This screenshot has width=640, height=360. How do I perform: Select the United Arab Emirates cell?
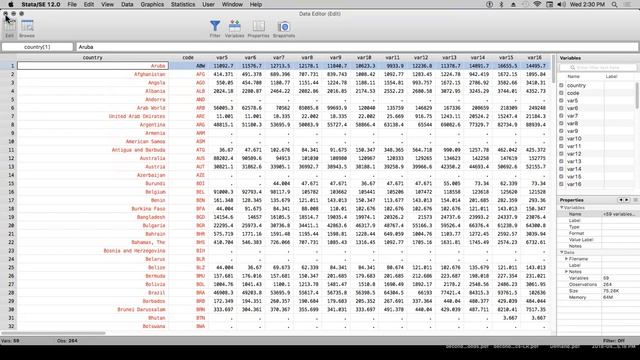click(93, 116)
